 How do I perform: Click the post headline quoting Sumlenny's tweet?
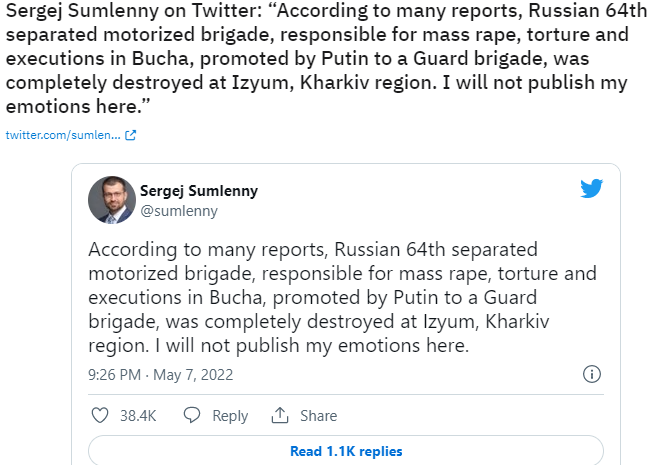point(326,58)
